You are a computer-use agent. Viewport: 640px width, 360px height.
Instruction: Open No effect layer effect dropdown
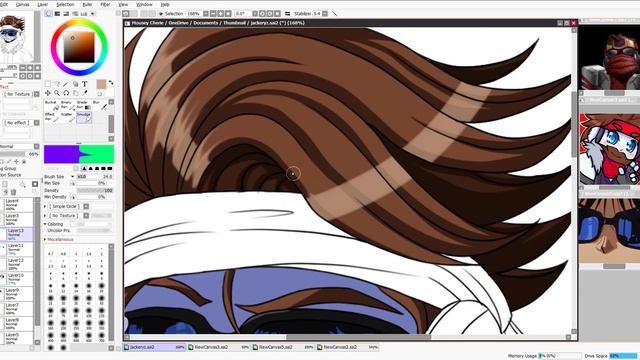click(37, 123)
